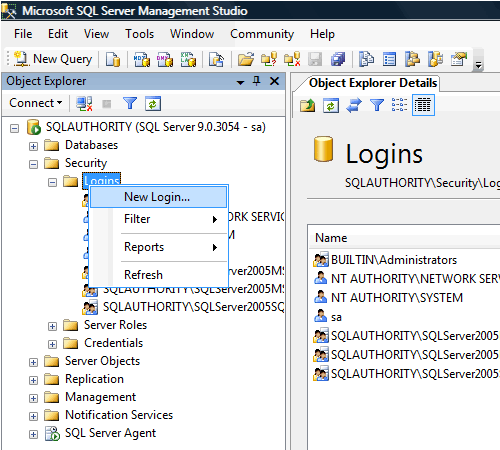The image size is (500, 450).
Task: Click the Stop square in Object Explorer toolbar
Action: coord(107,104)
